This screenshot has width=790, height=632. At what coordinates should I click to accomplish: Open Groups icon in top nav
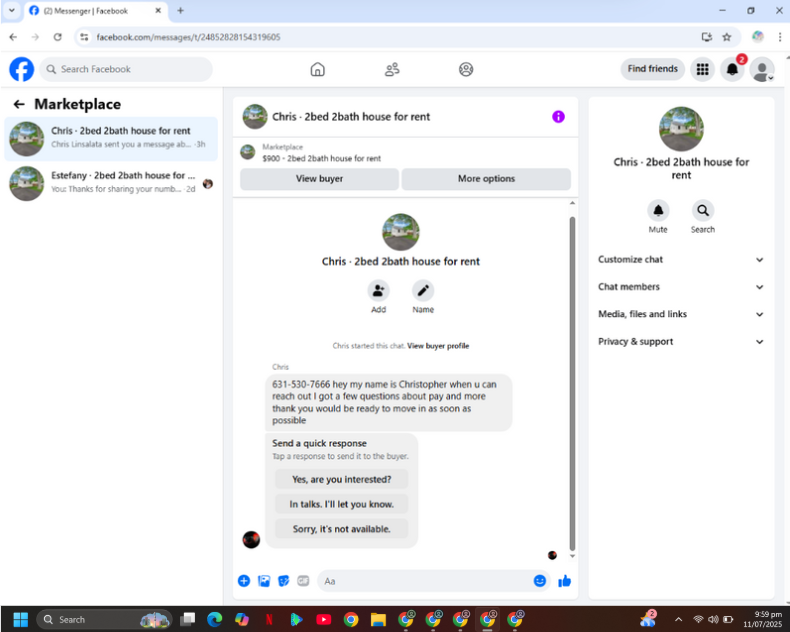(466, 69)
